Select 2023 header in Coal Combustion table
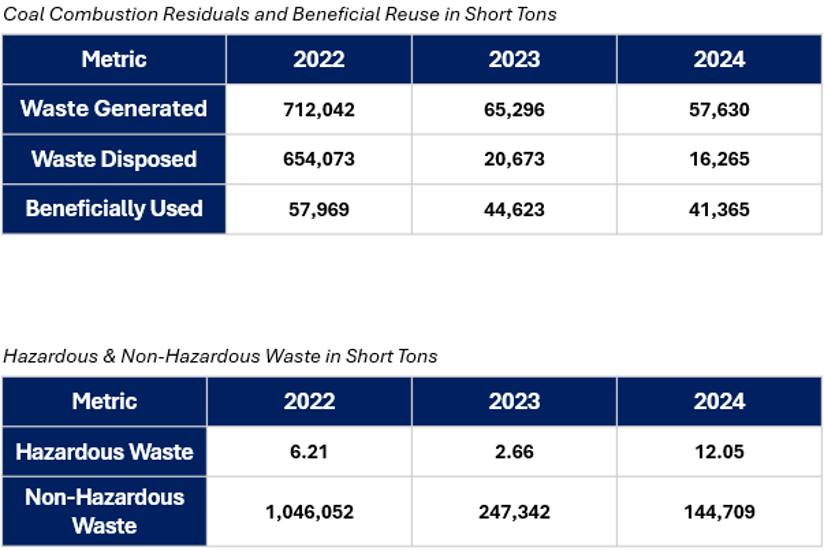824x550 pixels. (514, 59)
